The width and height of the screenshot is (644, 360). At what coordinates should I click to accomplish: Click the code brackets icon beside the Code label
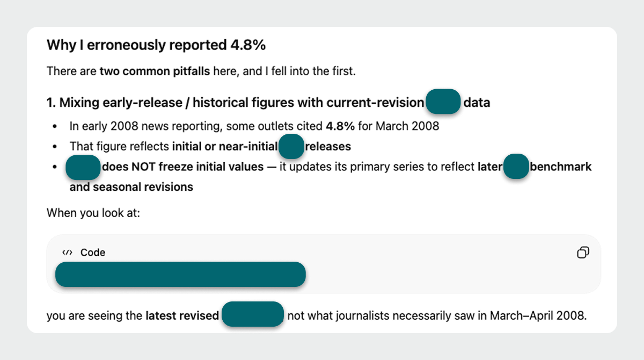(x=68, y=252)
